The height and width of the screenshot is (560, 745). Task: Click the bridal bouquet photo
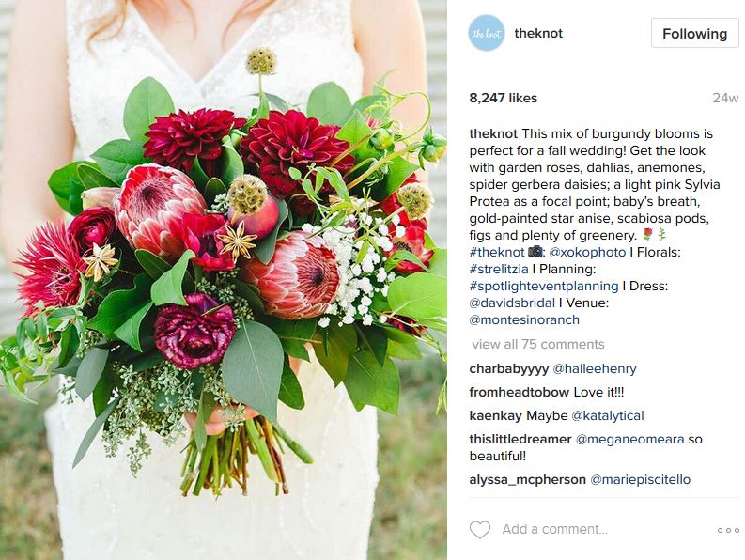coord(224,280)
